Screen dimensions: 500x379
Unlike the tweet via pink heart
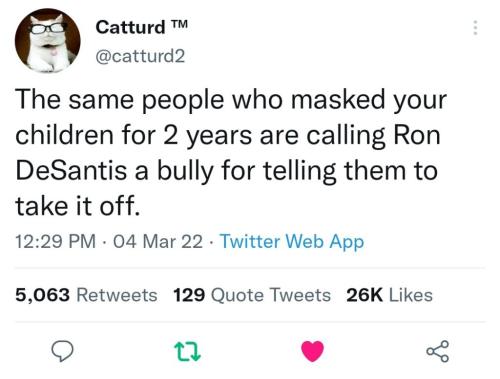tap(312, 351)
